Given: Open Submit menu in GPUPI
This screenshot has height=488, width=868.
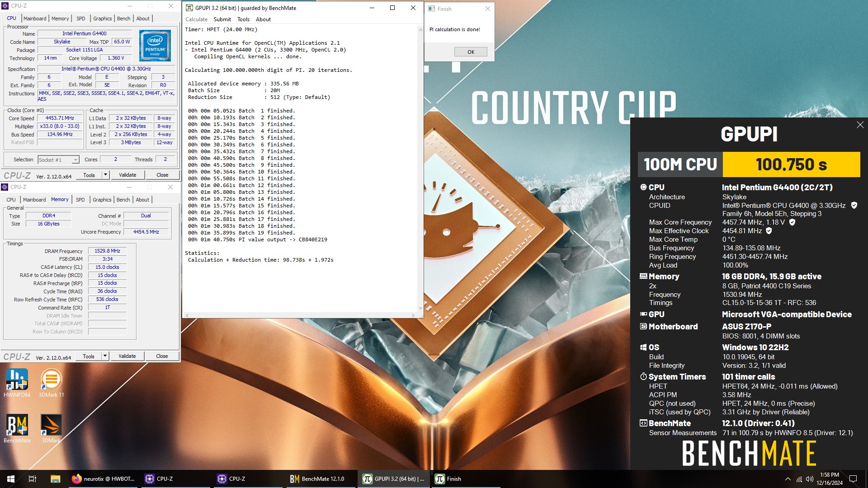Looking at the screenshot, I should pyautogui.click(x=222, y=19).
